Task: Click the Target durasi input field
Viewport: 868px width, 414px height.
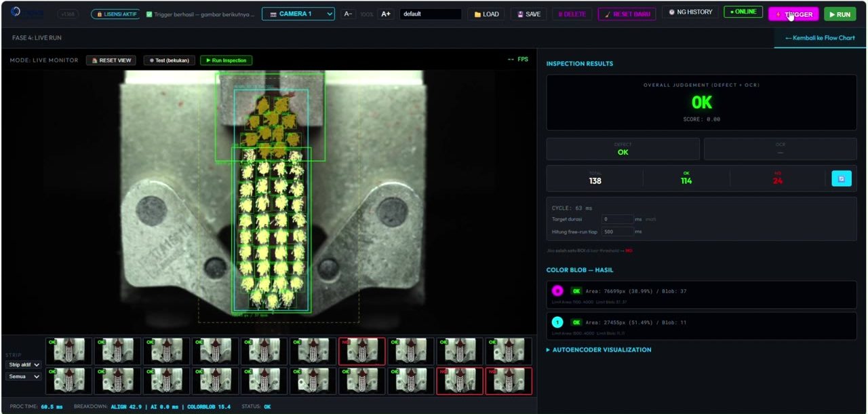Action: pos(617,219)
